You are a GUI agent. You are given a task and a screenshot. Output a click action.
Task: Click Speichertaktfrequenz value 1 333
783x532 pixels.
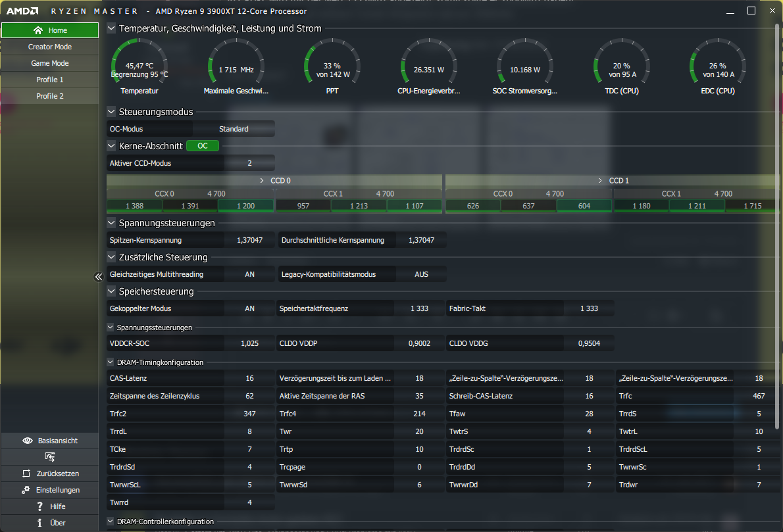tap(420, 308)
